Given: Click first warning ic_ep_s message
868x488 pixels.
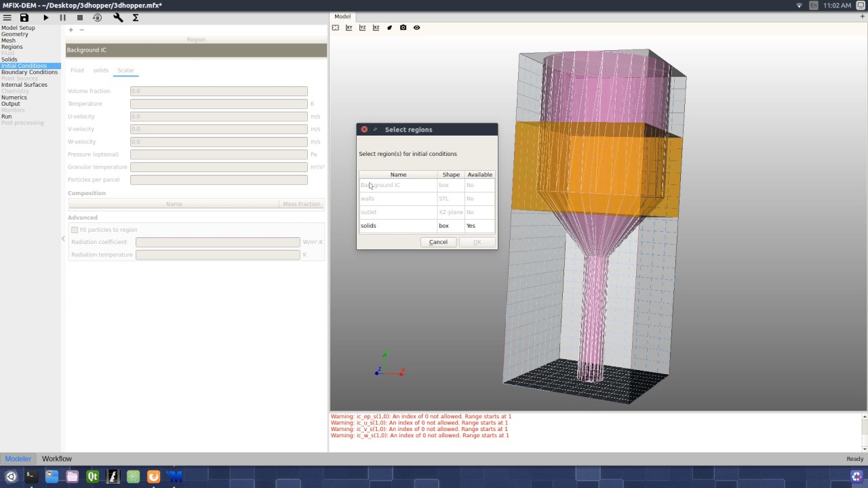Looking at the screenshot, I should (x=421, y=416).
